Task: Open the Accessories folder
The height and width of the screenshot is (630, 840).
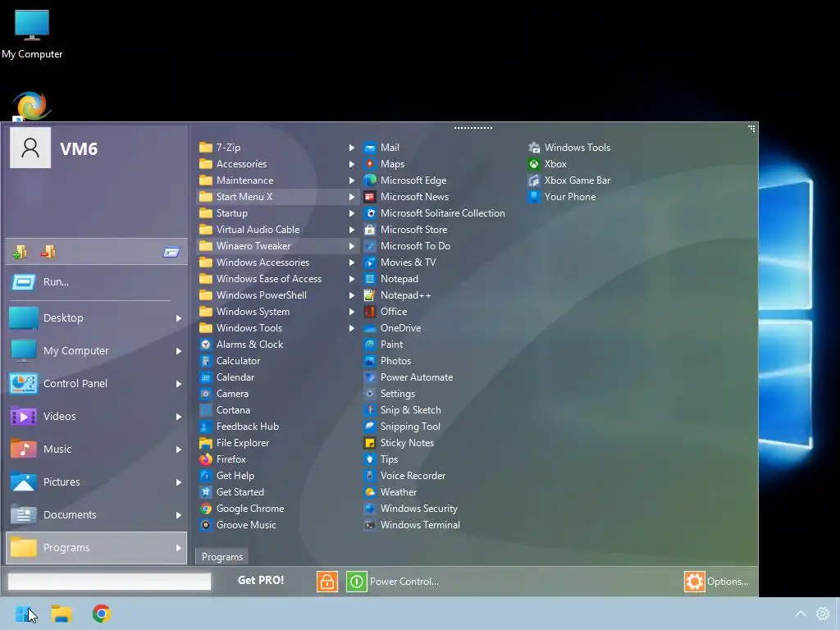Action: pos(277,164)
